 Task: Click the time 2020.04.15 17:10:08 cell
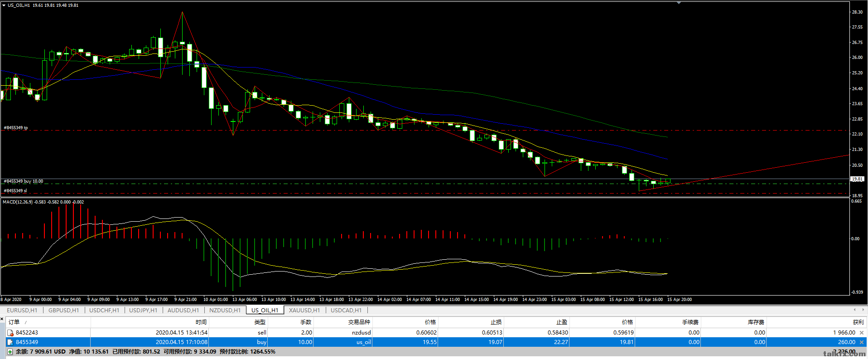pyautogui.click(x=182, y=342)
